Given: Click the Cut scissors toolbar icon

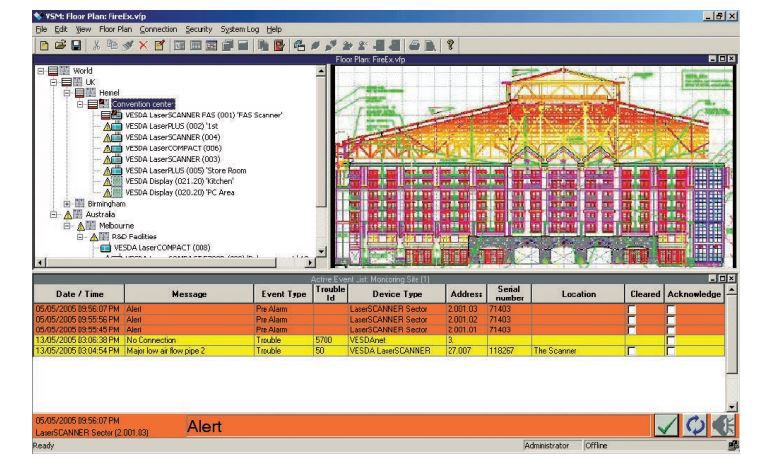Looking at the screenshot, I should (x=96, y=45).
